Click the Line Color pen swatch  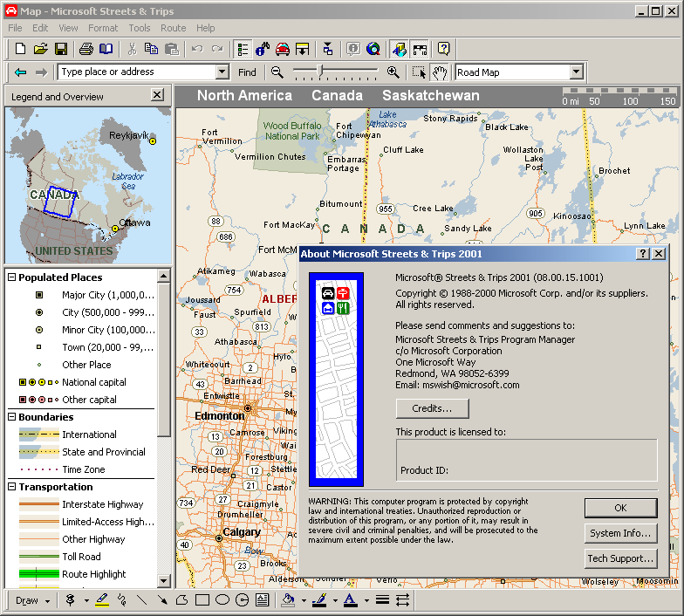click(319, 600)
